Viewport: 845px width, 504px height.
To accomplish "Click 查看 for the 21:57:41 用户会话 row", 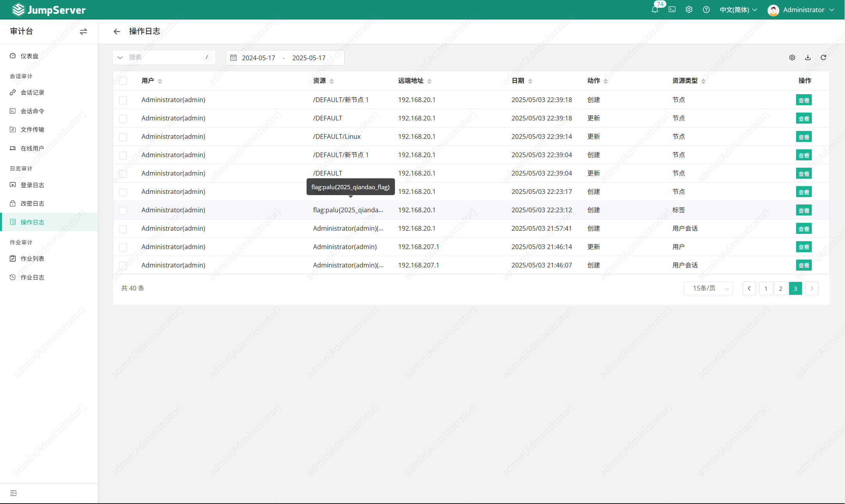I will tap(804, 229).
